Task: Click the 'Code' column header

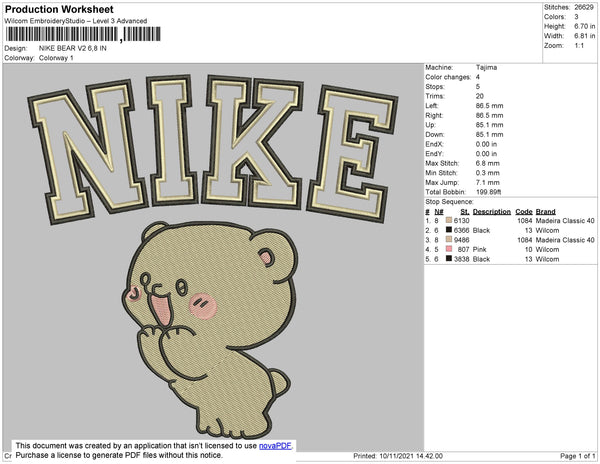Action: click(x=524, y=212)
